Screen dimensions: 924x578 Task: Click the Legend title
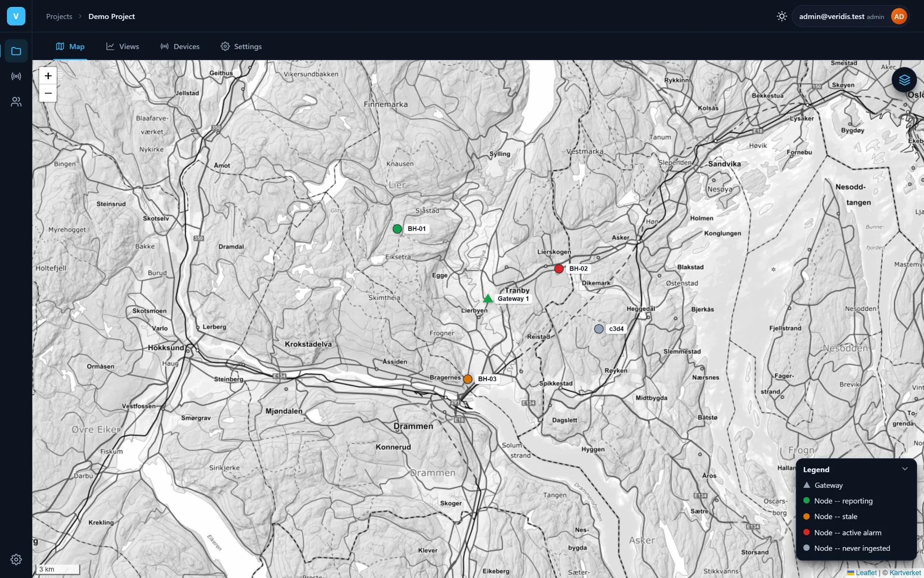point(816,469)
